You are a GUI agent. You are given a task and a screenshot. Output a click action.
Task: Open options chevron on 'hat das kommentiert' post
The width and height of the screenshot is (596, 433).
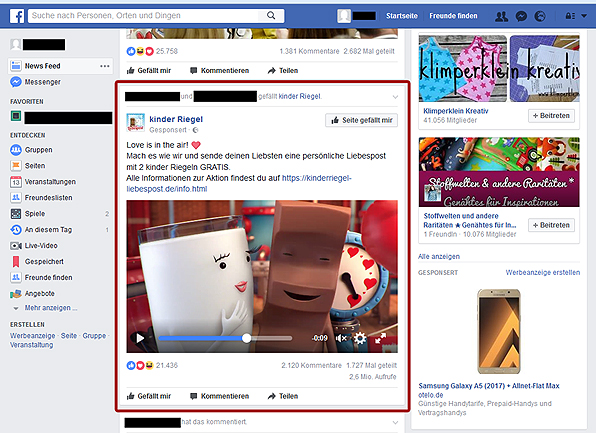[x=395, y=423]
